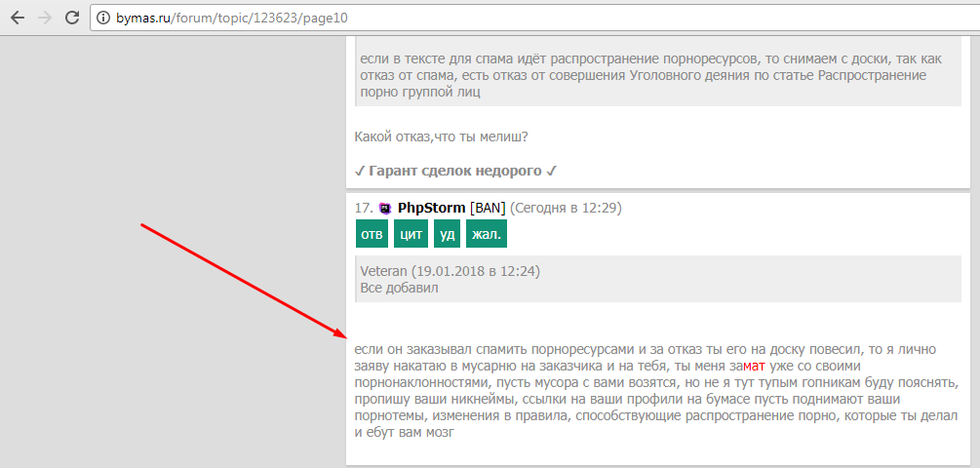Click the browser forward arrow
The height and width of the screenshot is (468, 980).
[44, 18]
